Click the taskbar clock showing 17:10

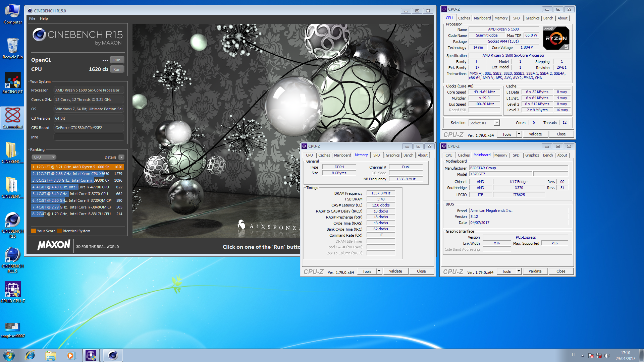[x=625, y=356]
